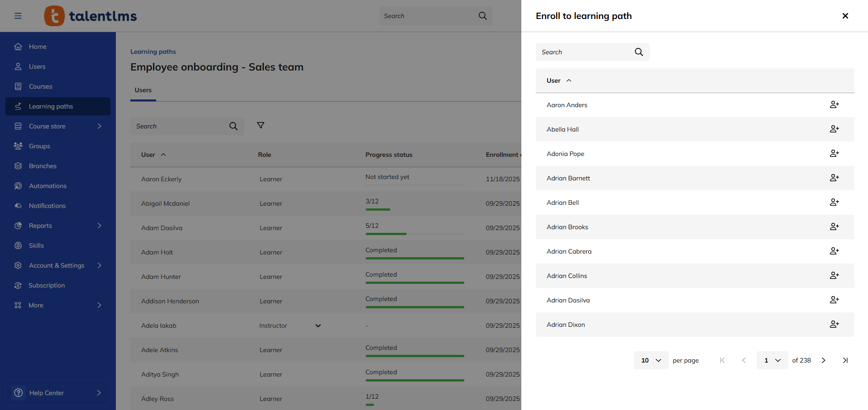This screenshot has width=868, height=410.
Task: Select Courses in the sidebar
Action: (41, 86)
